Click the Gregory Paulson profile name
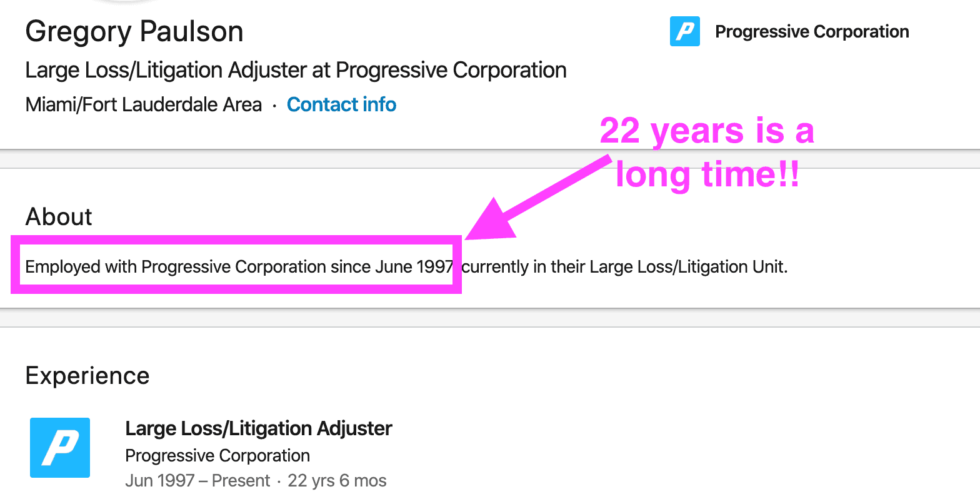The width and height of the screenshot is (980, 494). tap(134, 31)
